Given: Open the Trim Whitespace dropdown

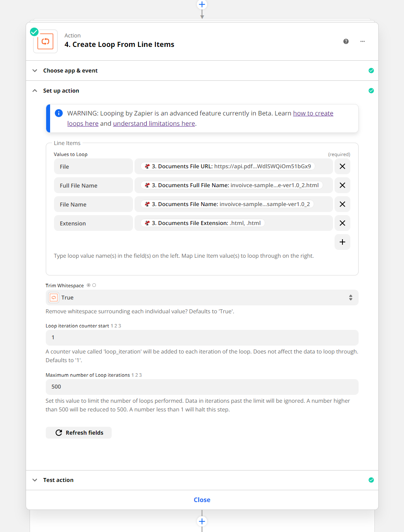Looking at the screenshot, I should (202, 298).
